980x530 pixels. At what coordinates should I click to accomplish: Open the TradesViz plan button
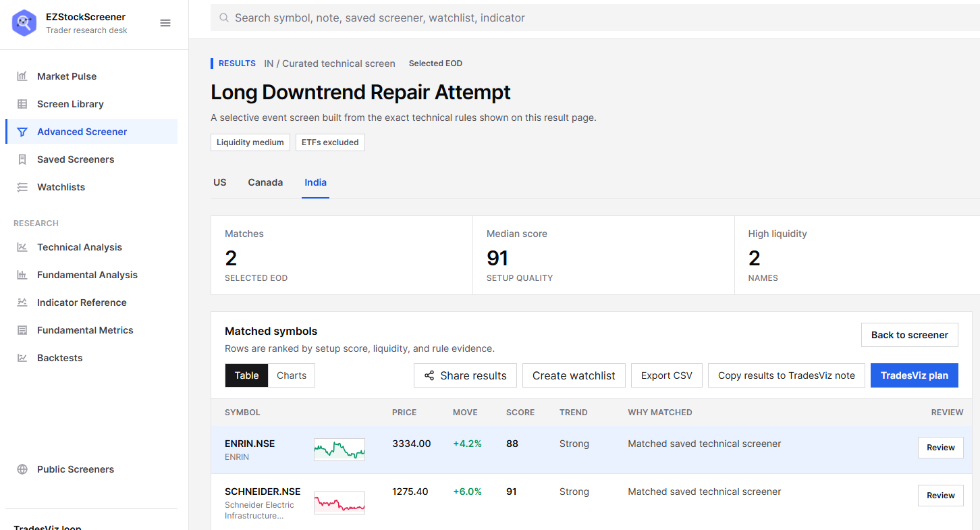(x=915, y=375)
